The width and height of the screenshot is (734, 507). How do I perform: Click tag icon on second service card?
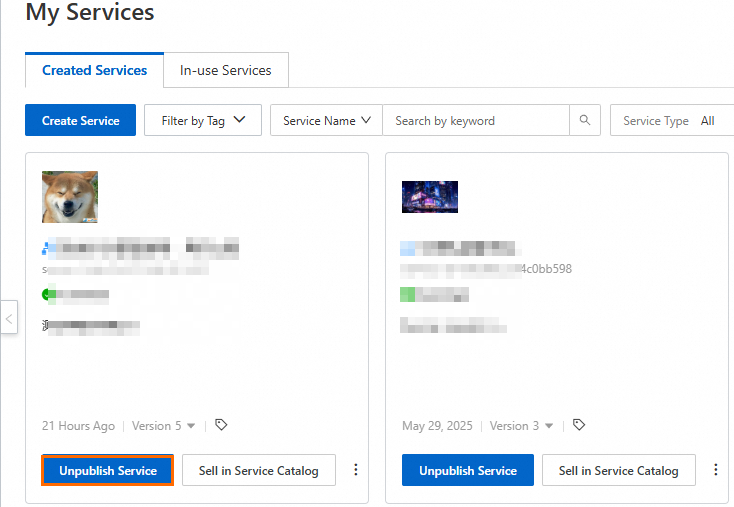click(x=579, y=425)
